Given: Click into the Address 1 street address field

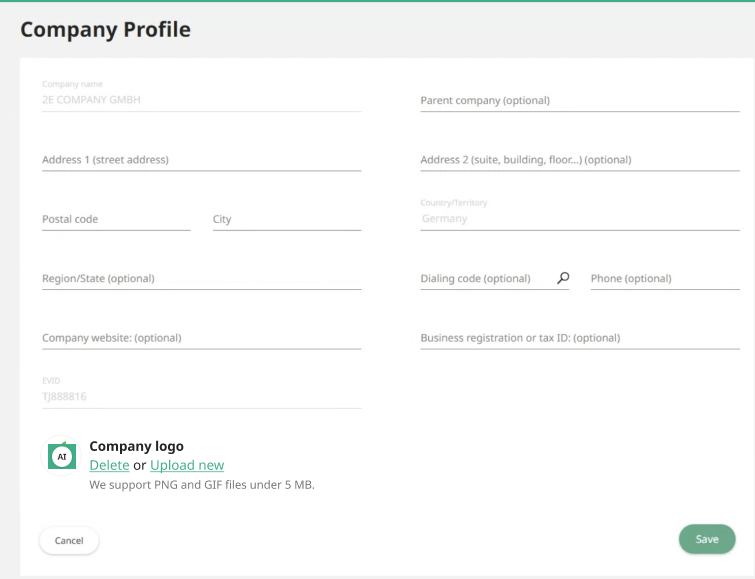Looking at the screenshot, I should 201,160.
